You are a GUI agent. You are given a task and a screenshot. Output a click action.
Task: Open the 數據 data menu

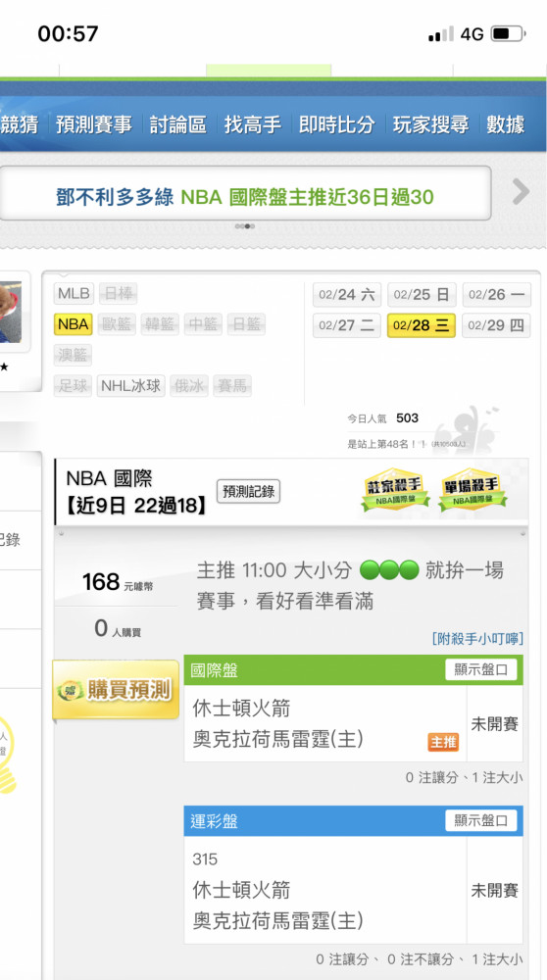[506, 124]
